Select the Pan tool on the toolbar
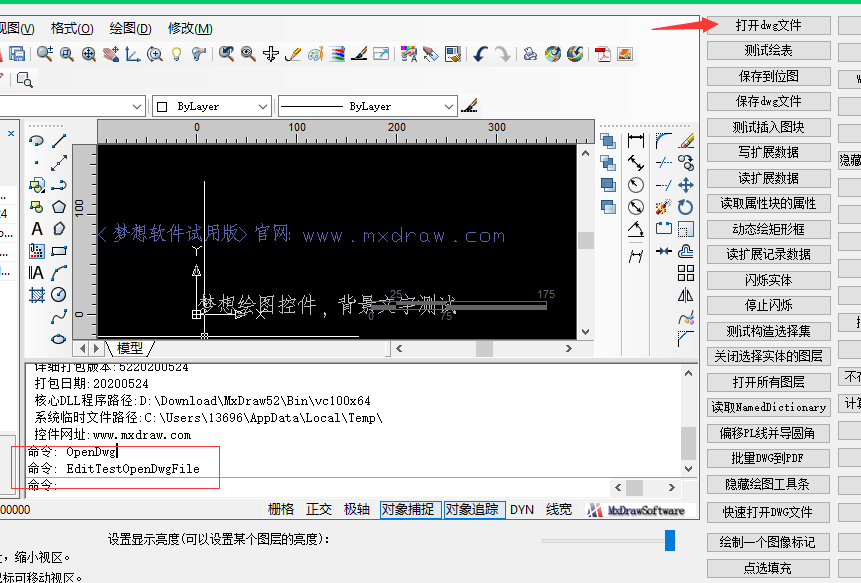 click(x=112, y=55)
